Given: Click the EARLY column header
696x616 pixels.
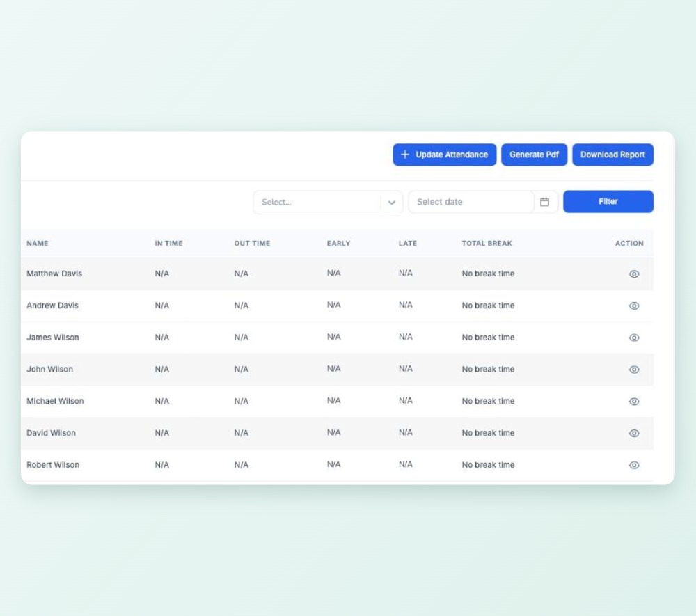Looking at the screenshot, I should (x=339, y=243).
